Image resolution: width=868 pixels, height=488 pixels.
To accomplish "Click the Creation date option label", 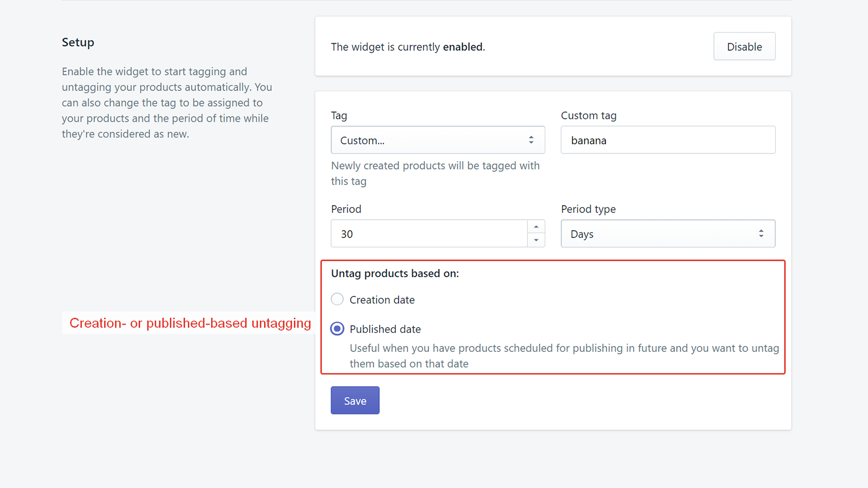I will pyautogui.click(x=381, y=299).
